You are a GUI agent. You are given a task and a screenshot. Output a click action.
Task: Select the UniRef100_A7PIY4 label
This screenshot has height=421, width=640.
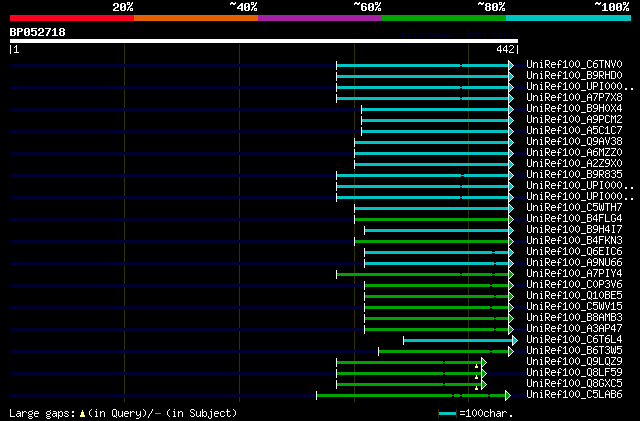tap(574, 274)
